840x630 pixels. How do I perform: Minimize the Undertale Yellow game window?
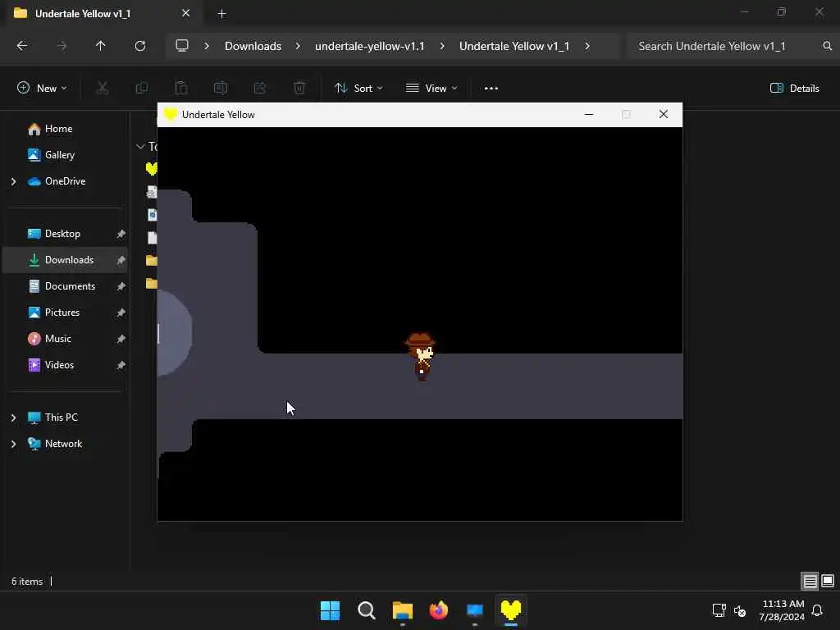point(589,115)
